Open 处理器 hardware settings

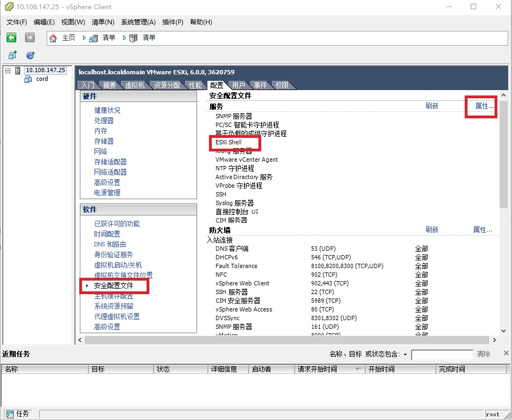[104, 121]
